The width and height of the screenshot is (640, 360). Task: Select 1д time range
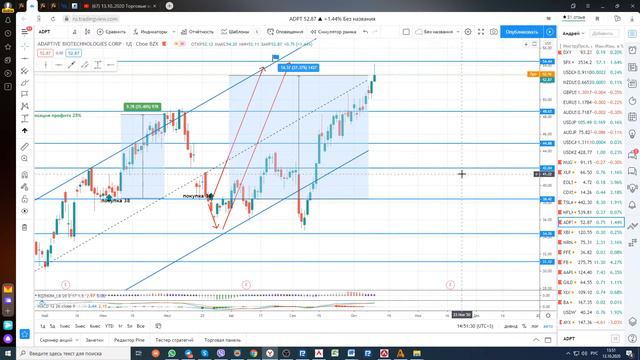(x=43, y=326)
